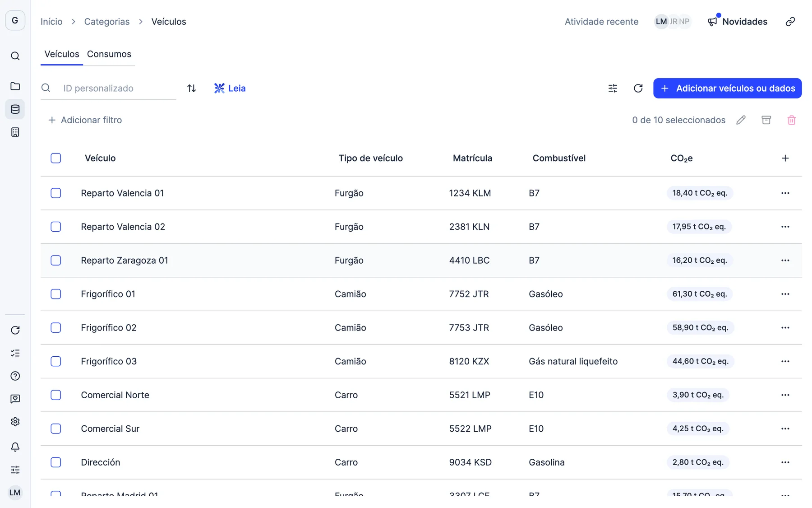Click the LM user avatar in the sidebar

tap(15, 493)
